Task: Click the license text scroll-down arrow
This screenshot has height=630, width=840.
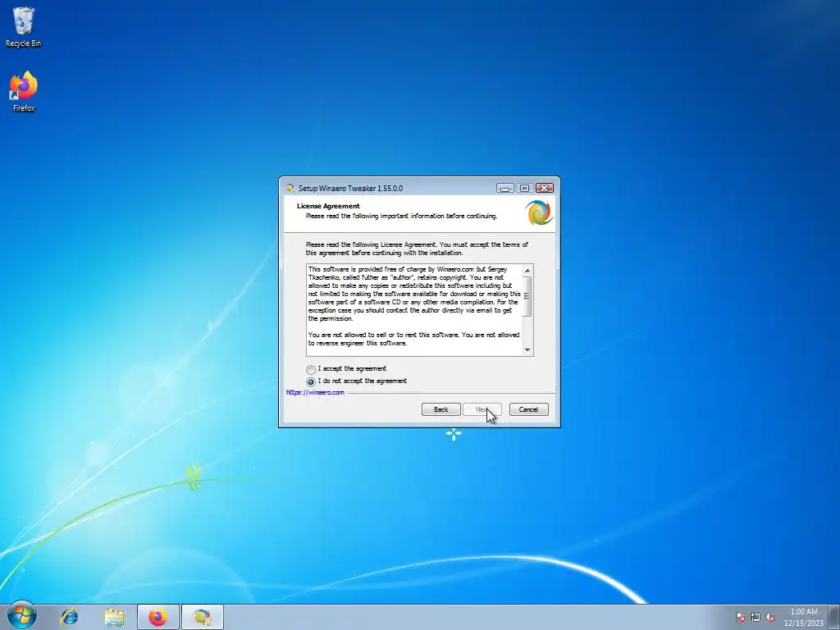Action: point(527,349)
